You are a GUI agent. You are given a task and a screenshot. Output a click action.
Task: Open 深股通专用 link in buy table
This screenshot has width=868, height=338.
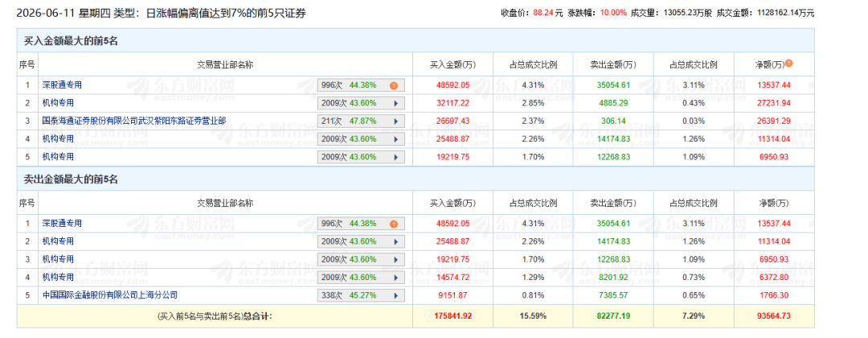click(62, 85)
